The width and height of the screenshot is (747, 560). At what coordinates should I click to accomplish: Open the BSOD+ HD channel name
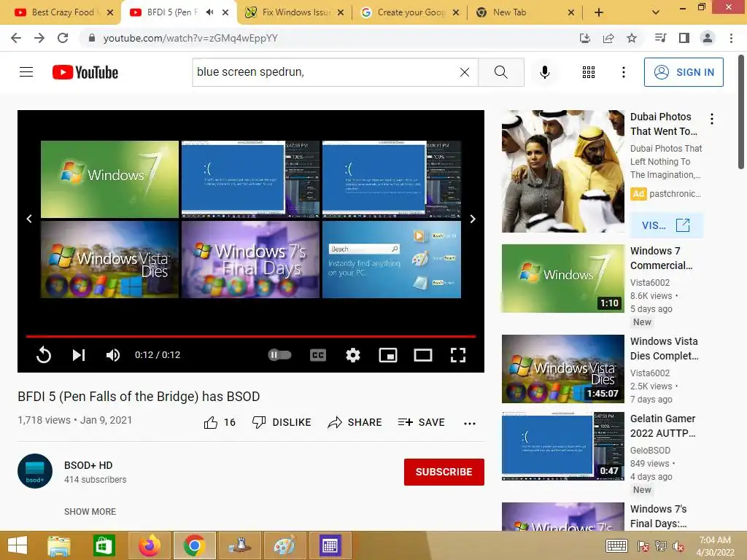point(88,465)
